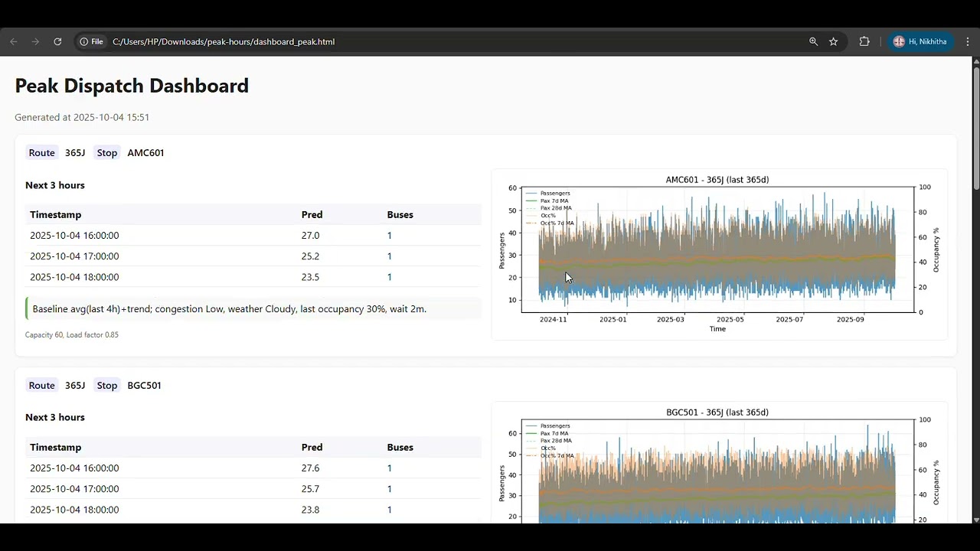
Task: Click the Route badge in the BGC501 card
Action: [x=42, y=385]
